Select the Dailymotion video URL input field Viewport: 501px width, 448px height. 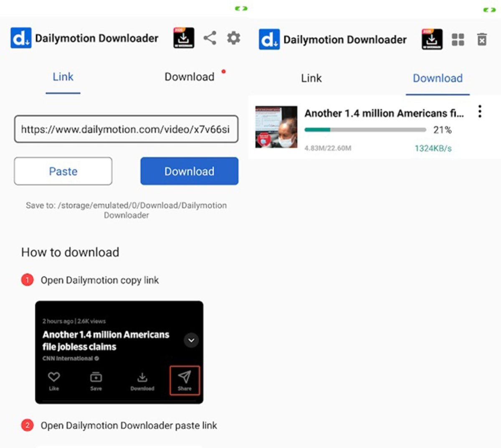(x=126, y=129)
